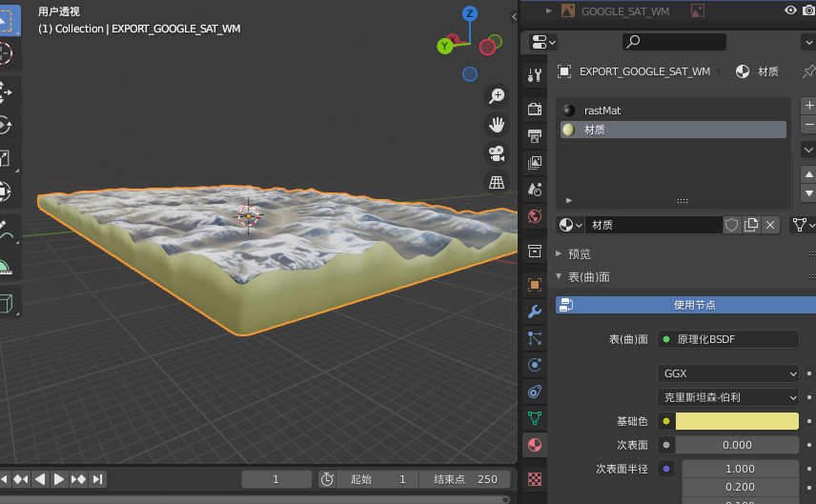Expand the 预览 (Preview) panel
Screen dimensions: 816x504
click(580, 253)
